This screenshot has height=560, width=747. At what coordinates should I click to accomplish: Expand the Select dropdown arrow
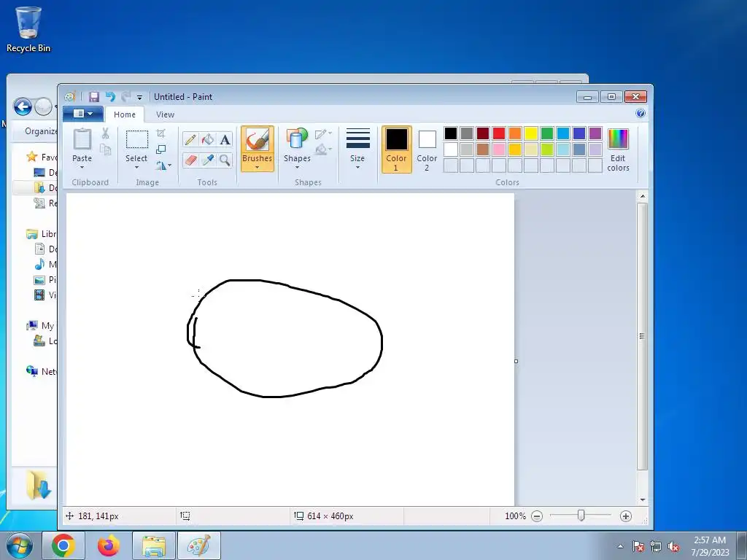[x=136, y=167]
